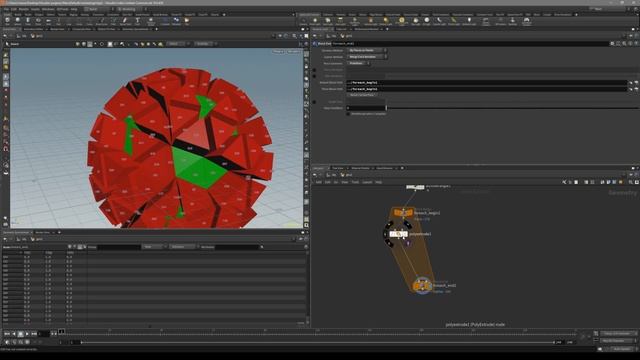Select the File shelf tool

click(187, 21)
